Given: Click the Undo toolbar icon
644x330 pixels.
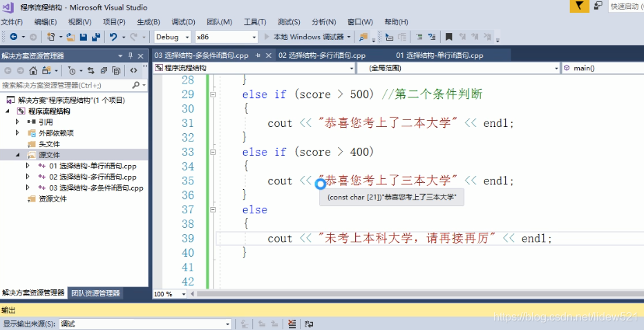Looking at the screenshot, I should [113, 37].
